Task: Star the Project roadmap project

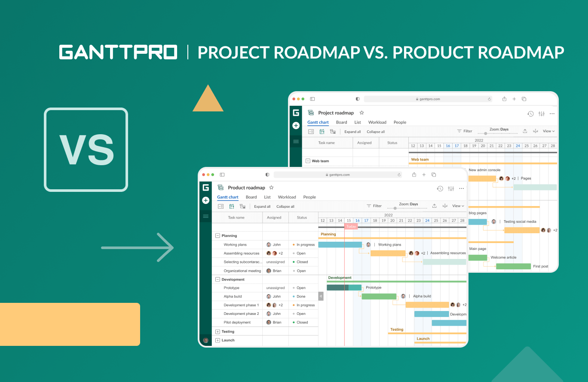Action: coord(361,113)
